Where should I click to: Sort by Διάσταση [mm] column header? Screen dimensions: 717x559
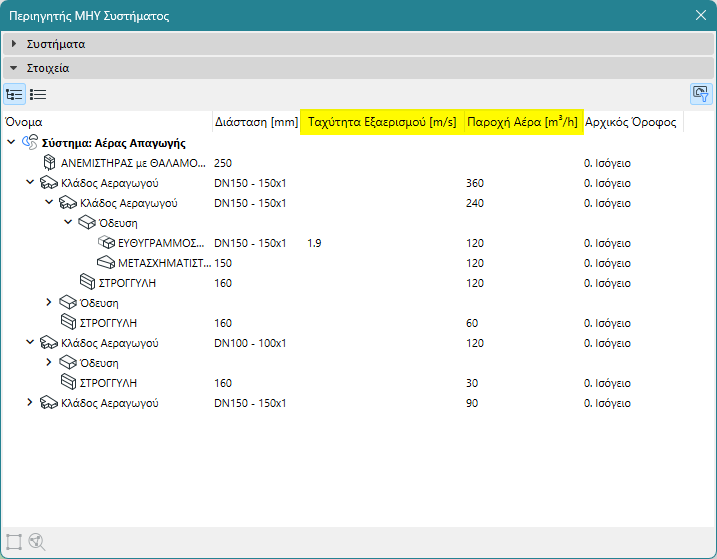(x=256, y=122)
